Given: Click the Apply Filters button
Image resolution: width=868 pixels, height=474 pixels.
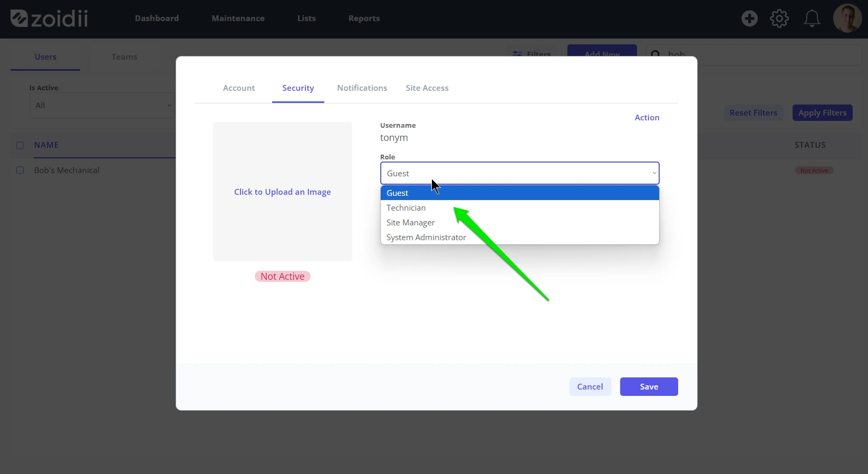Looking at the screenshot, I should pyautogui.click(x=823, y=113).
